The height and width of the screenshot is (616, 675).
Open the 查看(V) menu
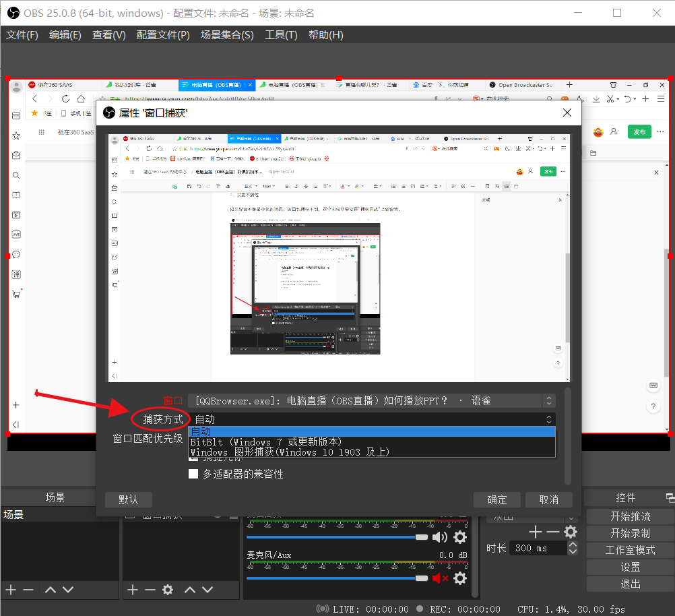click(x=109, y=35)
